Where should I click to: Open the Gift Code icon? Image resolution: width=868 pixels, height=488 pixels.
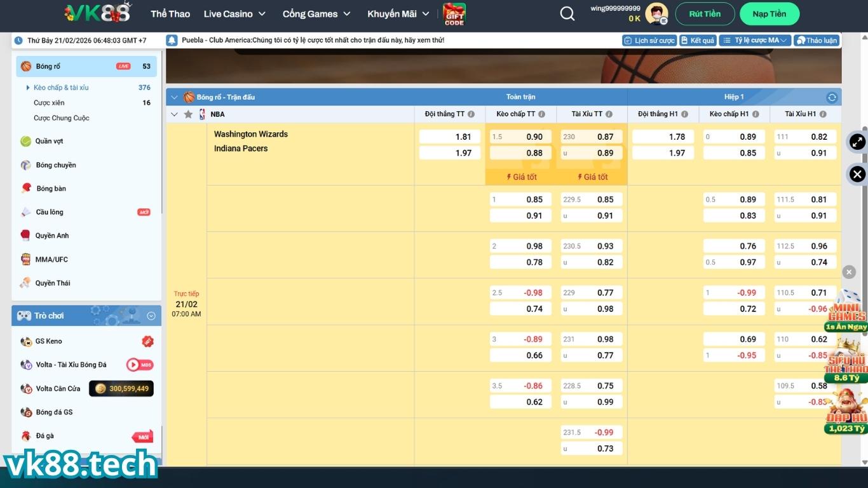coord(454,14)
